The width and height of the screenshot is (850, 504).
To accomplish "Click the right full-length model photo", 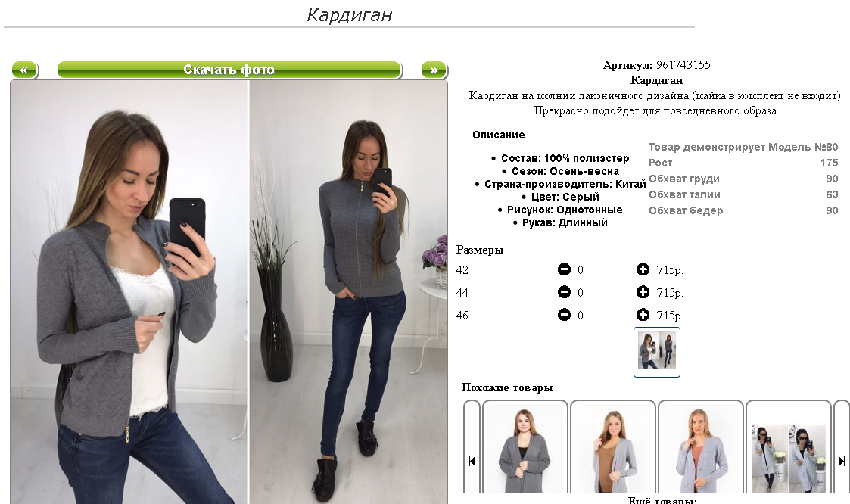I will (x=349, y=293).
